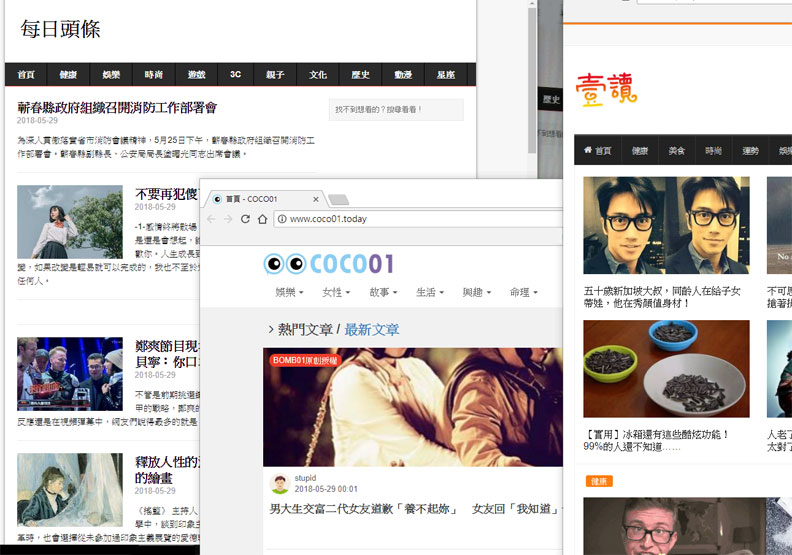Click the stupid author avatar
The width and height of the screenshot is (792, 555).
pos(279,484)
